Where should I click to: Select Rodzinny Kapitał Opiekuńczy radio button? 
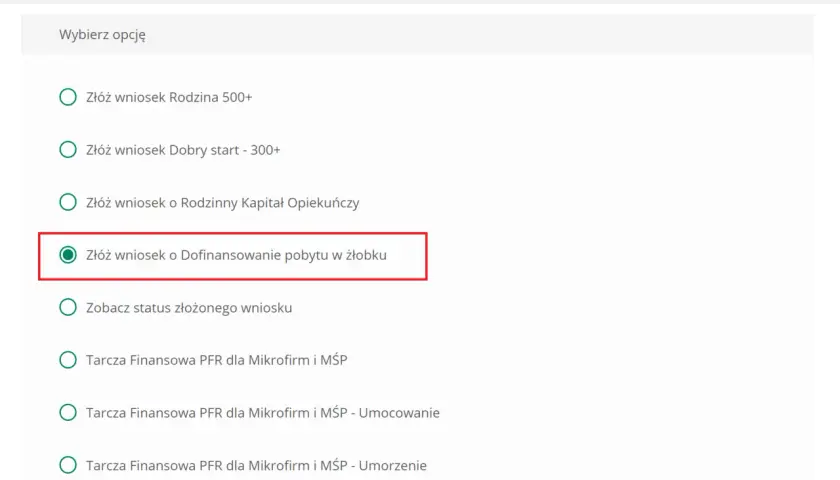[68, 202]
